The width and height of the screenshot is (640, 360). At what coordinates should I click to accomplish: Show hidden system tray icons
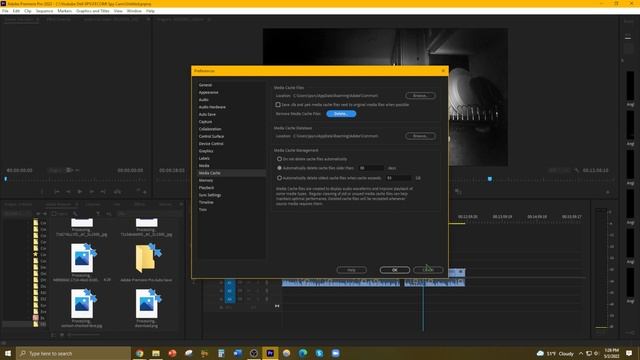581,353
